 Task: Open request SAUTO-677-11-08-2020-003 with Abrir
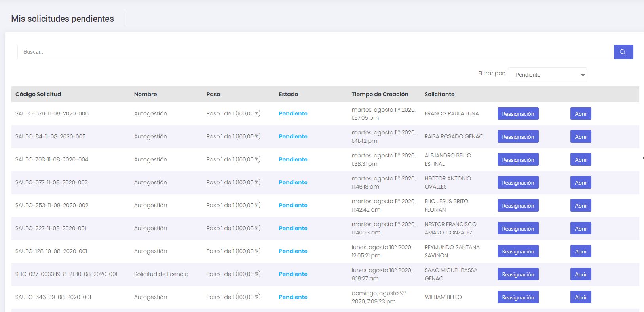pos(580,183)
